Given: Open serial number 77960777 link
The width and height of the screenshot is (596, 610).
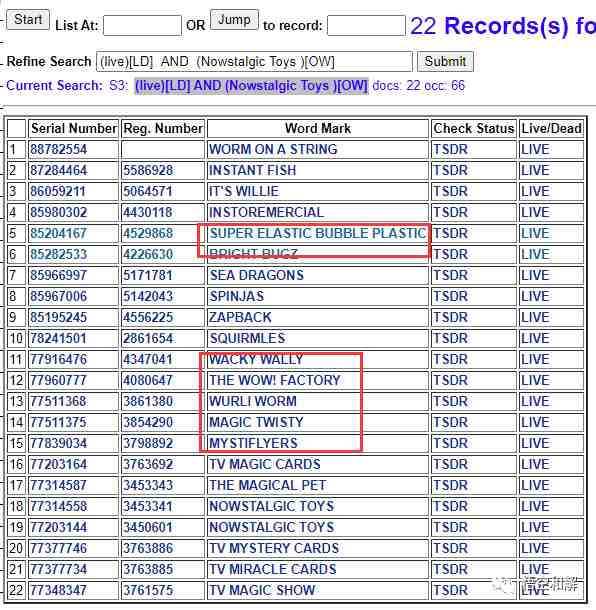Looking at the screenshot, I should pos(58,380).
